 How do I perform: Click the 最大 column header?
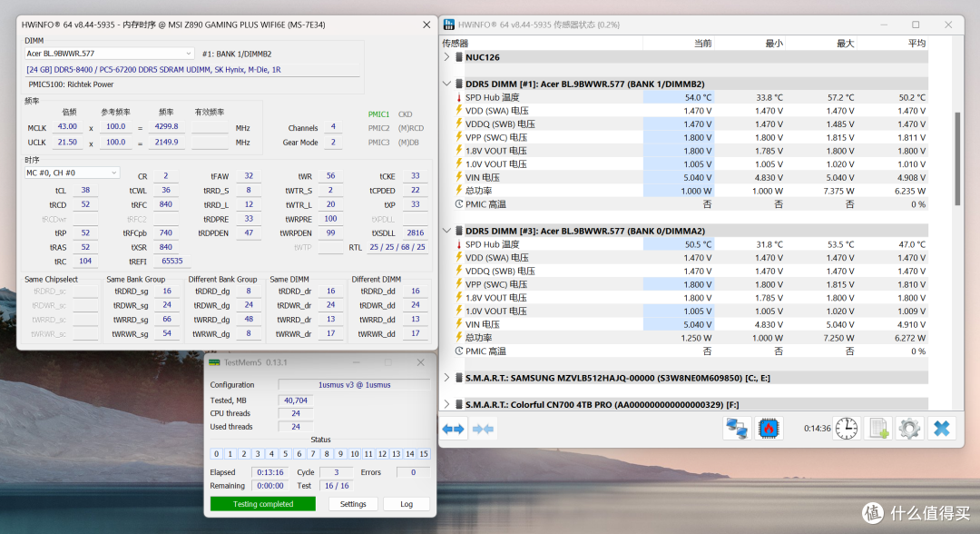[820, 44]
